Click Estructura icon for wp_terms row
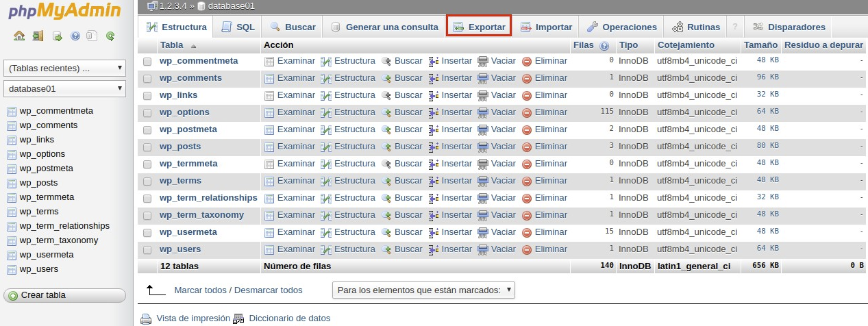 [x=326, y=181]
